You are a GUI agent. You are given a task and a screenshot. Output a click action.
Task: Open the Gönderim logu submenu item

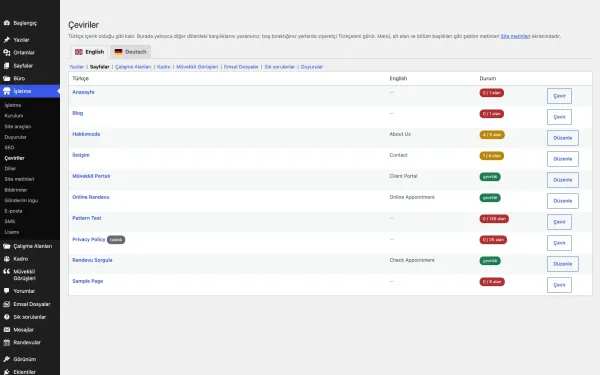pos(21,200)
